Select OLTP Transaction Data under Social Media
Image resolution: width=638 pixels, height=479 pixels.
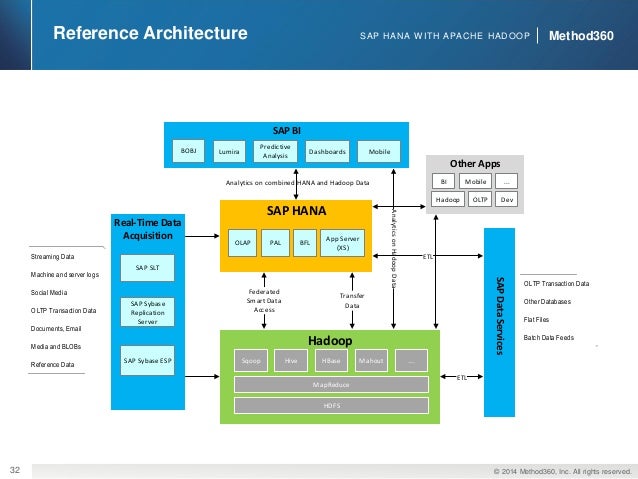point(63,311)
